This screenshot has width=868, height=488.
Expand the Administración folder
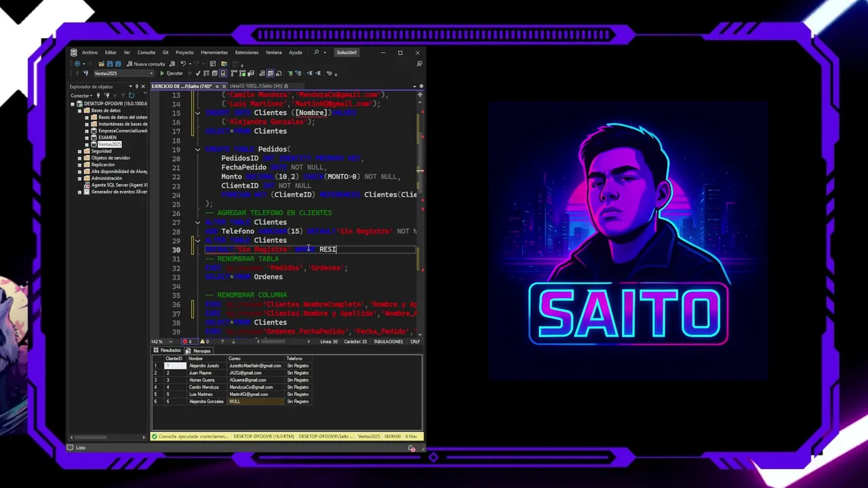pos(80,178)
